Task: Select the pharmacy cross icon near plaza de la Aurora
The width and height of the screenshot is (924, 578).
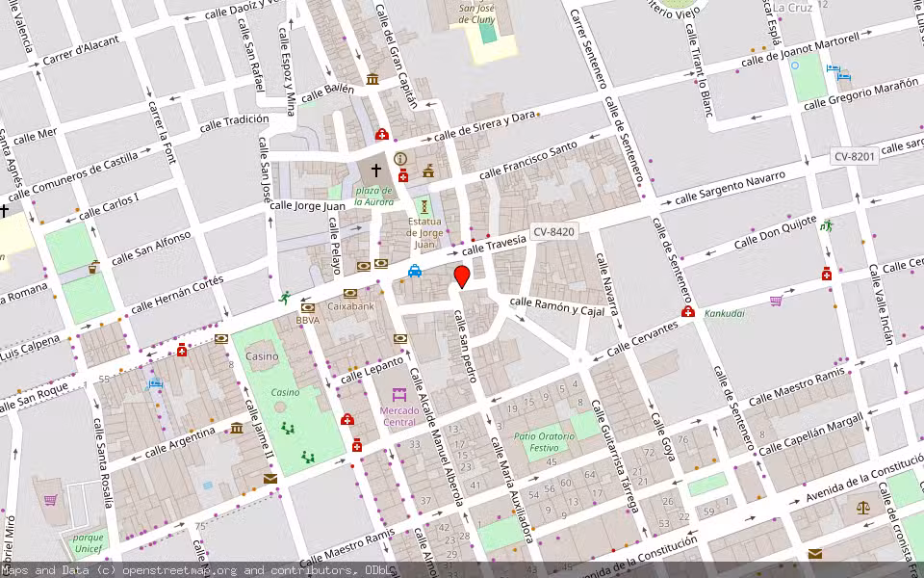Action: tap(402, 175)
